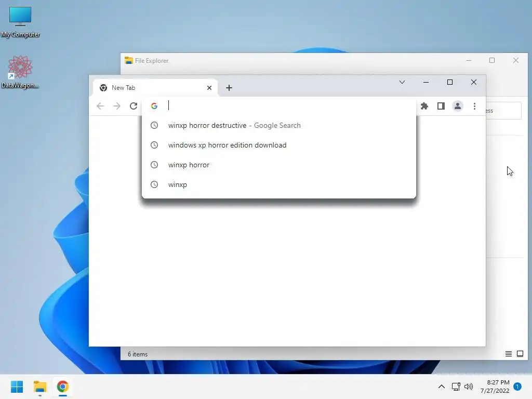Image resolution: width=532 pixels, height=399 pixels.
Task: Choose suggestion 'winxp horror destructive'
Action: point(279,126)
